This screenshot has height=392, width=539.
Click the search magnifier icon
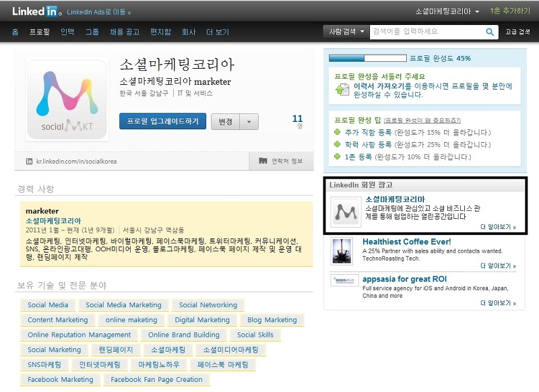tap(490, 32)
